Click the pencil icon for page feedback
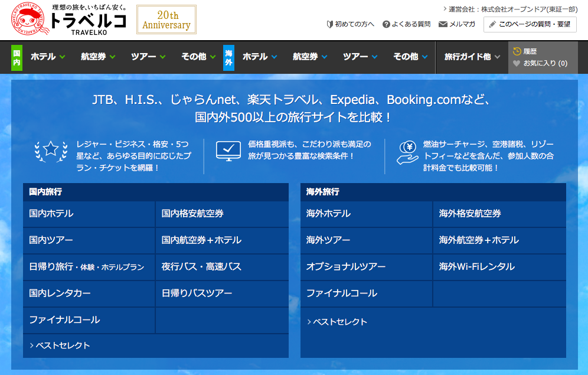 click(492, 24)
